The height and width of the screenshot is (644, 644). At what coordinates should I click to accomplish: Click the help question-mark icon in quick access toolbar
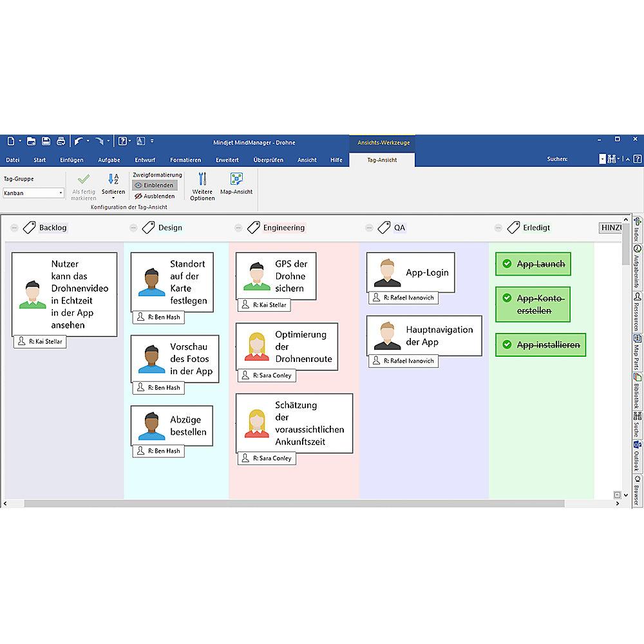click(x=122, y=141)
